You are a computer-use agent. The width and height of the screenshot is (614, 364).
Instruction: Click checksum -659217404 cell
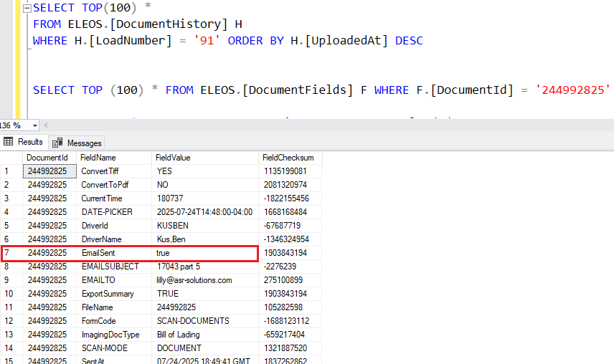(x=291, y=335)
